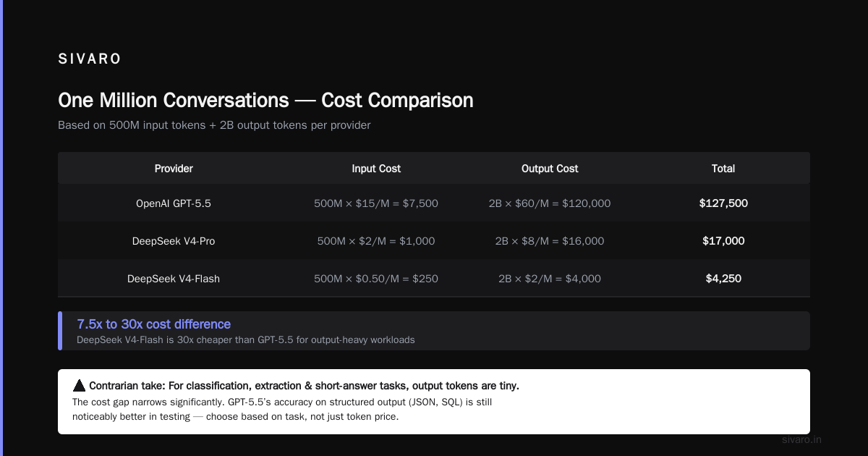This screenshot has width=868, height=456.
Task: Click input cost '500M × $2/M = $1,000'
Action: [376, 241]
